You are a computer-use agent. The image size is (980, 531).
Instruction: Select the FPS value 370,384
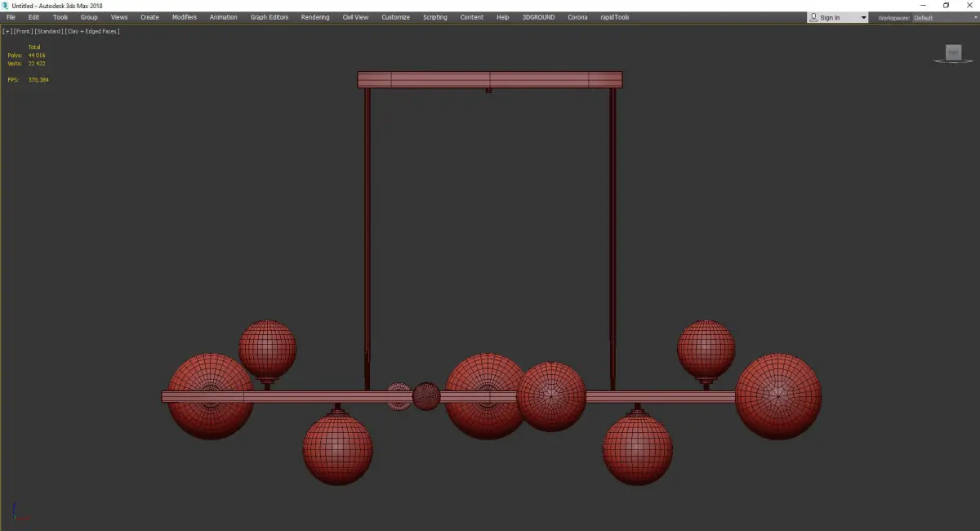pos(38,79)
